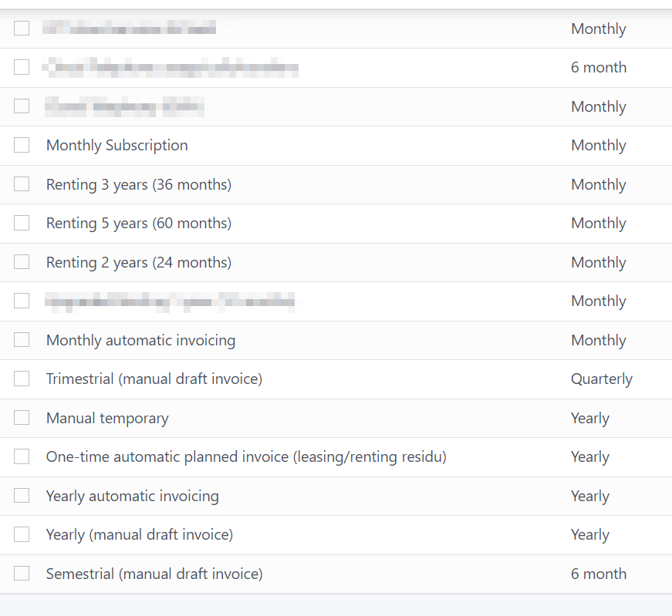Screen dimensions: 672x616
Task: Click the Quarterly frequency label
Action: 602,379
